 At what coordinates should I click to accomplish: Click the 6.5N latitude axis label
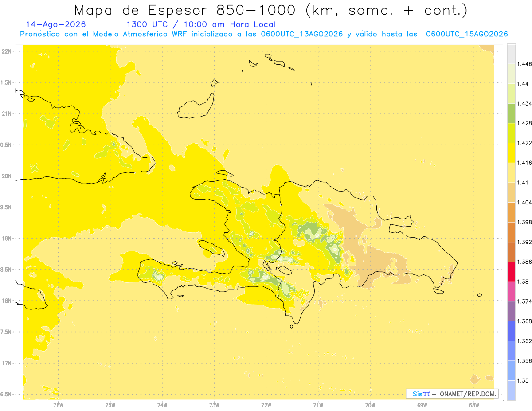click(7, 394)
